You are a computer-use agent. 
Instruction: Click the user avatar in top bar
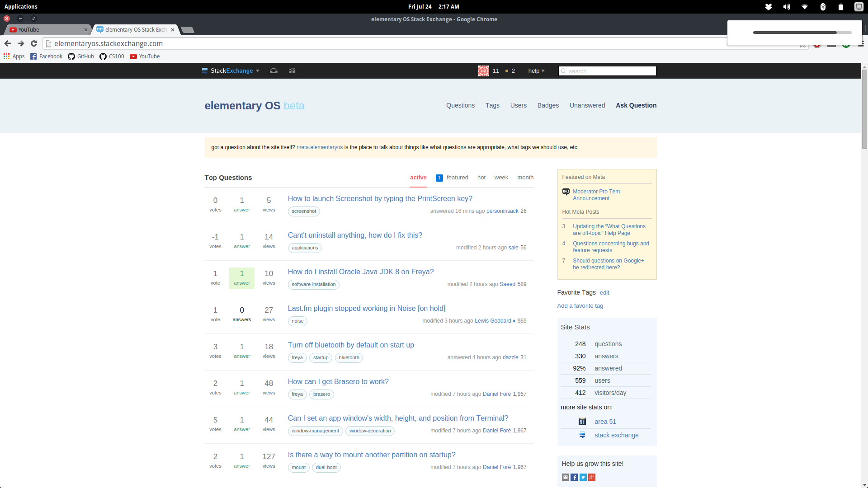pyautogui.click(x=483, y=71)
